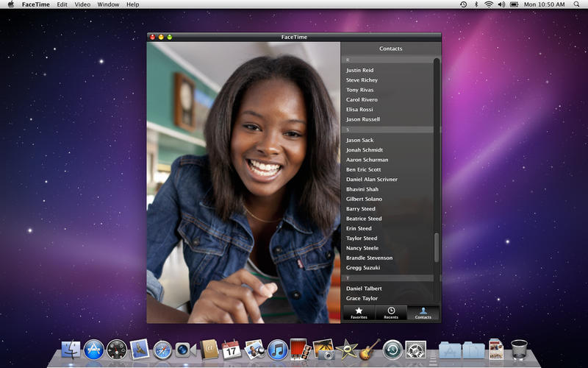Open the App Store from the dock
588x368 pixels.
94,349
